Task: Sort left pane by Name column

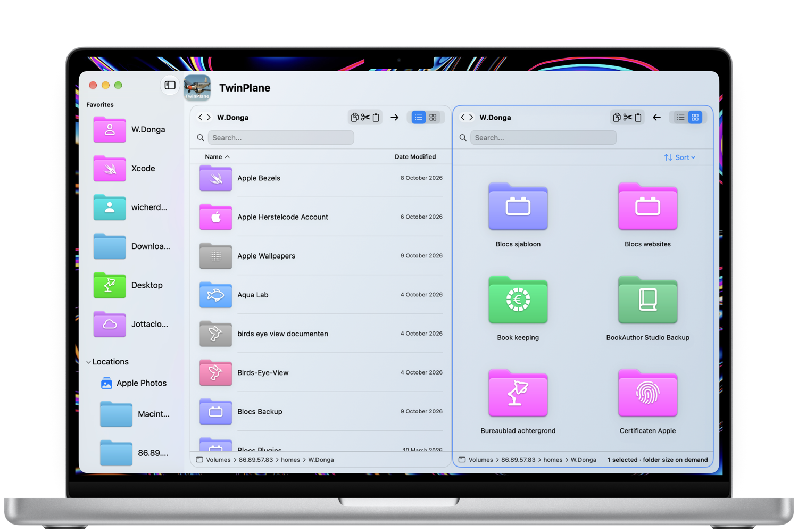Action: [217, 157]
